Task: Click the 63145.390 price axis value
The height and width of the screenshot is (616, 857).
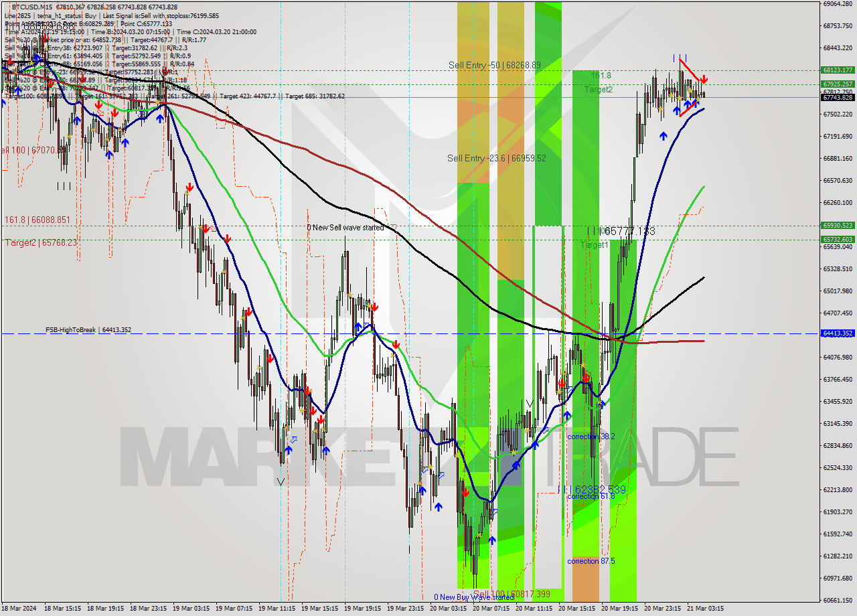Action: coord(838,424)
